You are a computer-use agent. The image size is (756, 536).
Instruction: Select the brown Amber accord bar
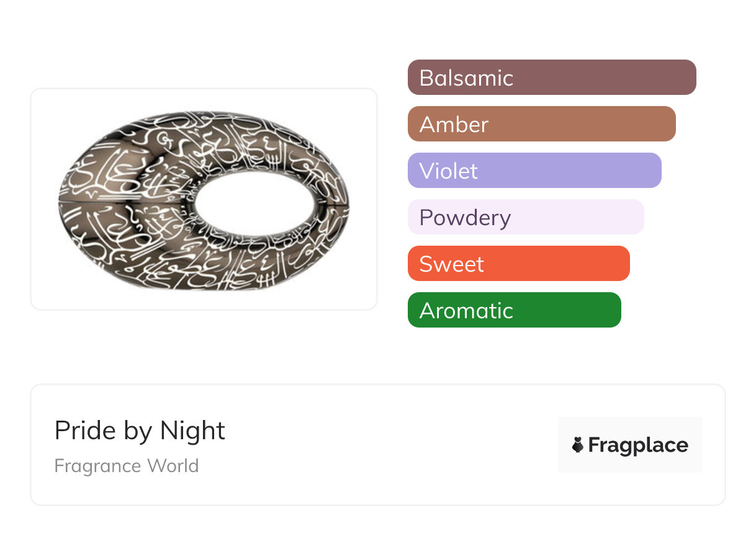(541, 124)
